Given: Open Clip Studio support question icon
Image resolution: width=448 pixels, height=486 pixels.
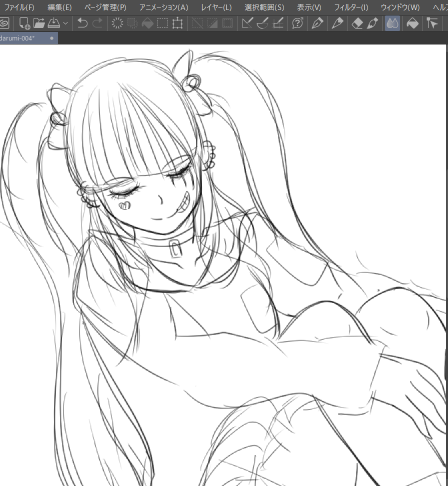Looking at the screenshot, I should tap(297, 23).
